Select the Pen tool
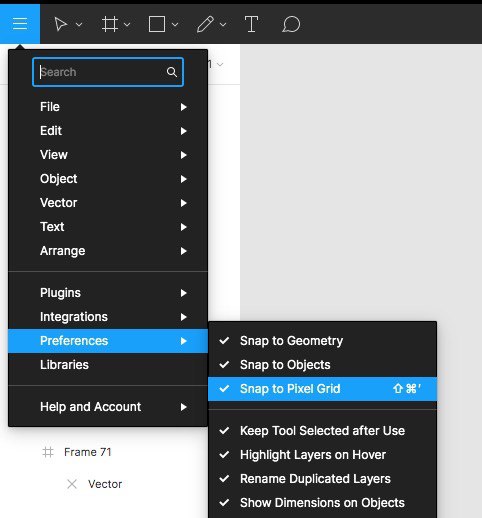 [x=205, y=24]
